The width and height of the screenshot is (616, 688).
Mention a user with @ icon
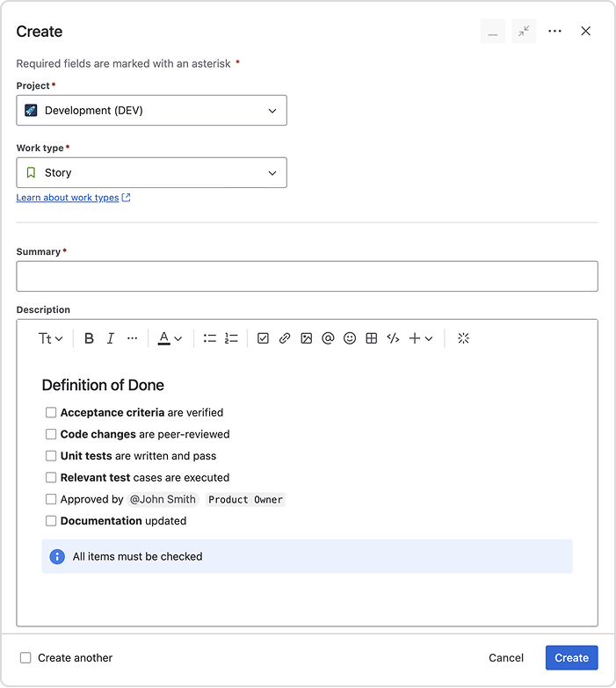point(328,338)
